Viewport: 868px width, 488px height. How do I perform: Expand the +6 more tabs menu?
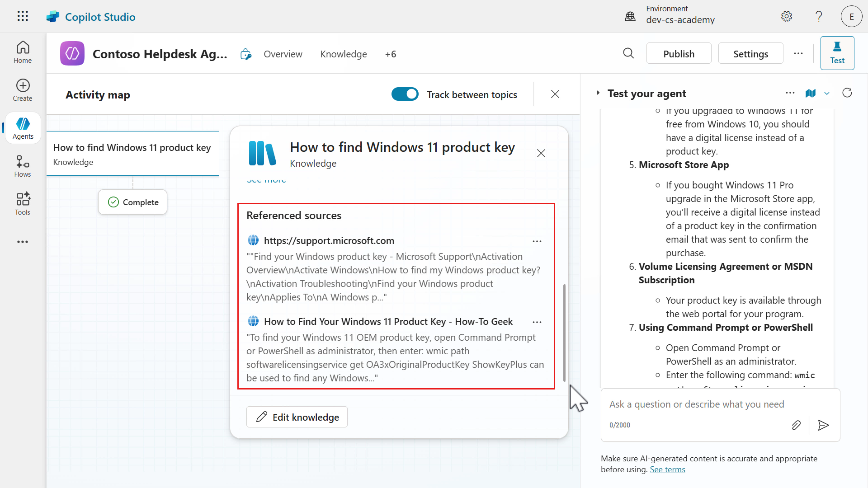[391, 54]
